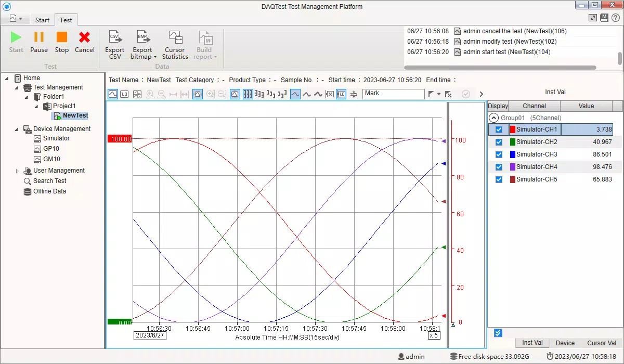Pause the running test

39,42
